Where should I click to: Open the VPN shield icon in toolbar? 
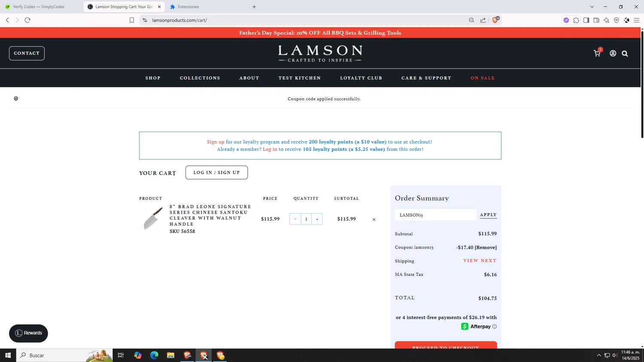[617, 20]
